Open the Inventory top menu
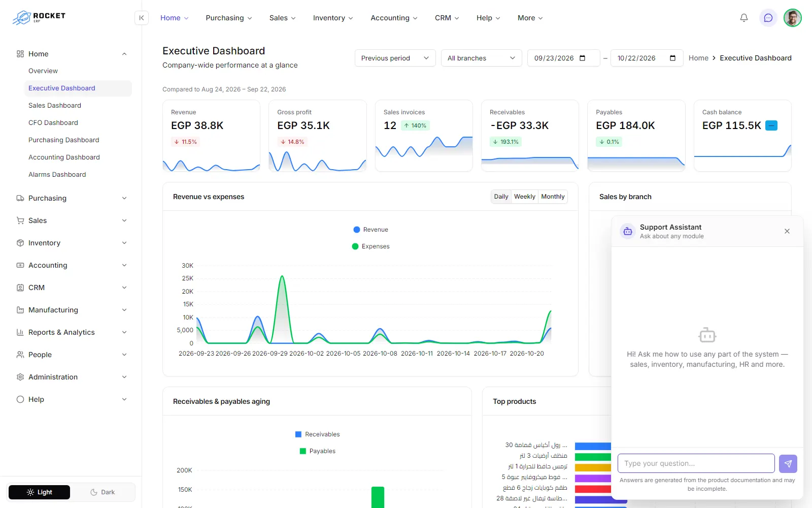The image size is (812, 508). (333, 18)
